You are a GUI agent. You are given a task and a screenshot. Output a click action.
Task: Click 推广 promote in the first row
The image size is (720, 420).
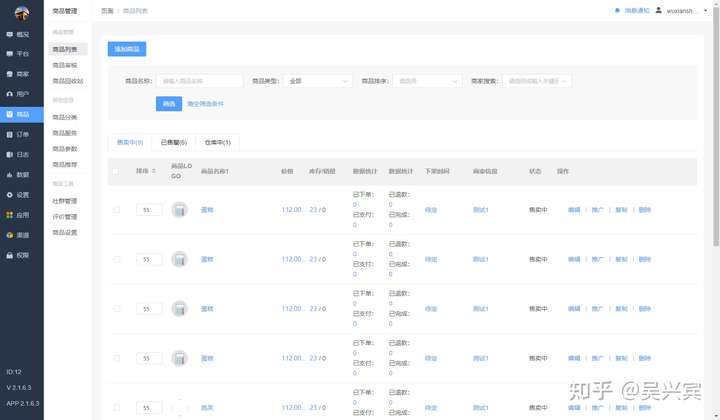point(597,210)
